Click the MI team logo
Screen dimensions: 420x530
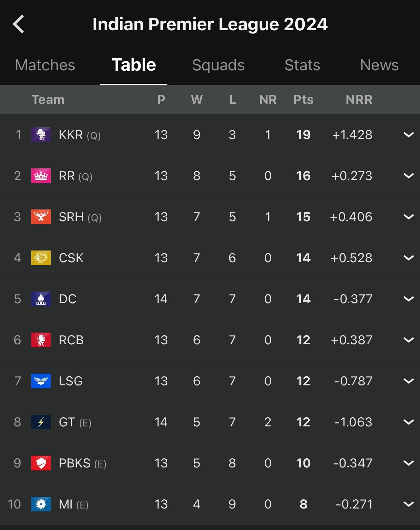41,504
